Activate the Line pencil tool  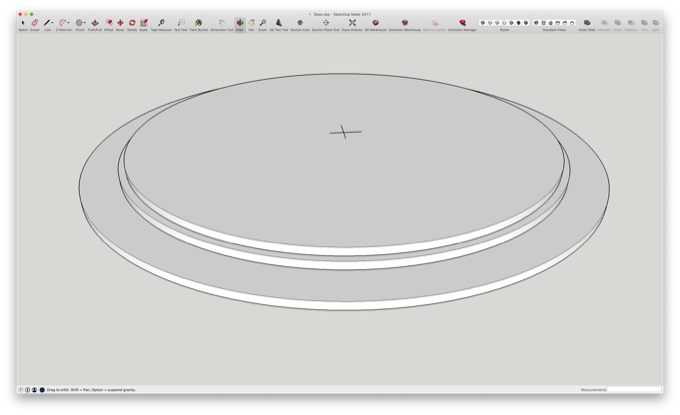tap(46, 23)
